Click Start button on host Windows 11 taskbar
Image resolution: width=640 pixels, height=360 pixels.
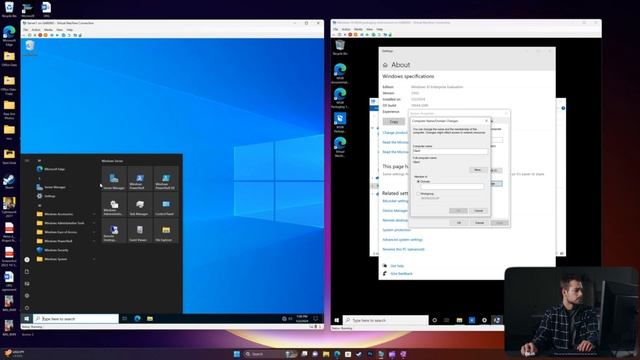click(237, 354)
